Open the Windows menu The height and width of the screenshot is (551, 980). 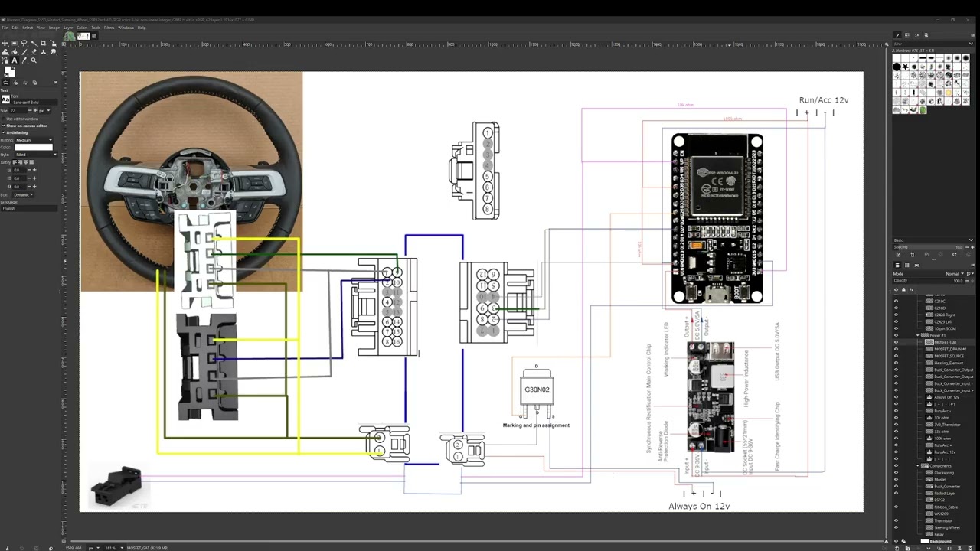tap(126, 28)
